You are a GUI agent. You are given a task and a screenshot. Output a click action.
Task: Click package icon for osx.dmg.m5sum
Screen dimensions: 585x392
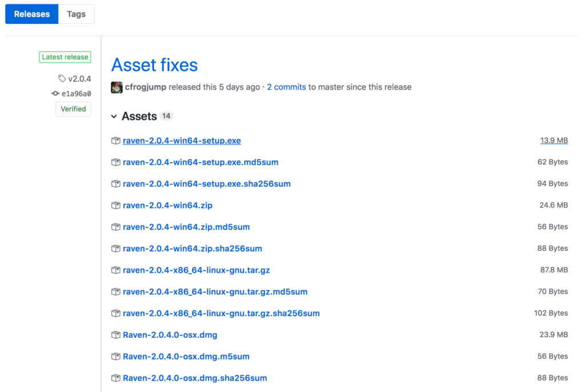[x=115, y=357]
